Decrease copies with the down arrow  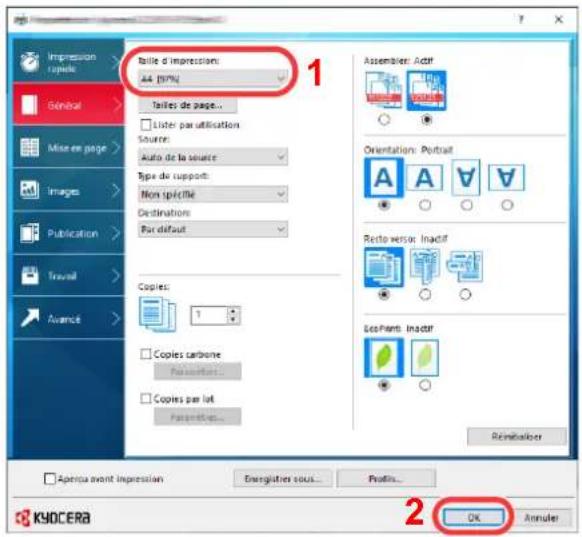(233, 320)
